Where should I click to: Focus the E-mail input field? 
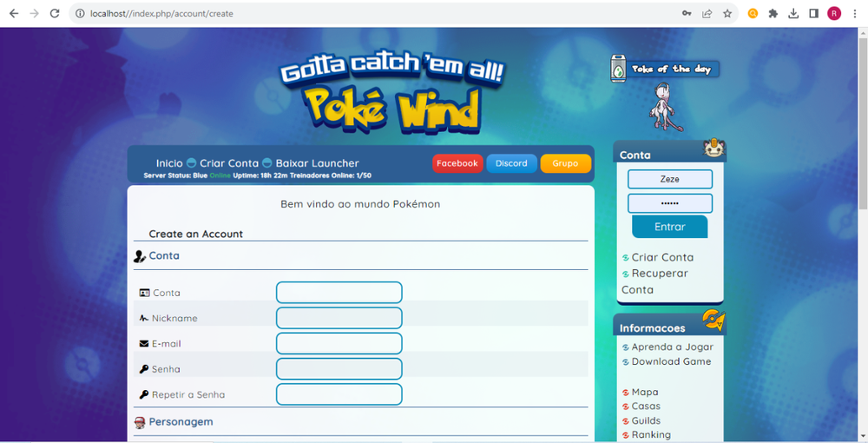(339, 343)
